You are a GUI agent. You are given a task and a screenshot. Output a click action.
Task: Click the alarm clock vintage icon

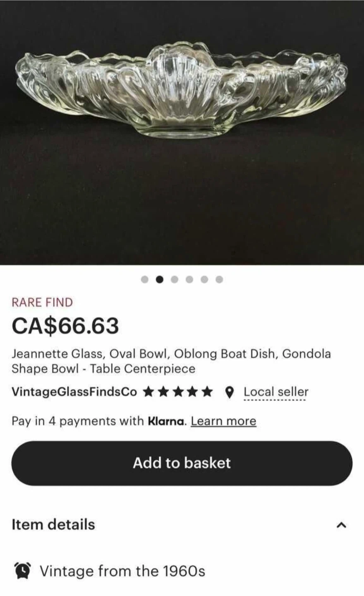click(22, 571)
